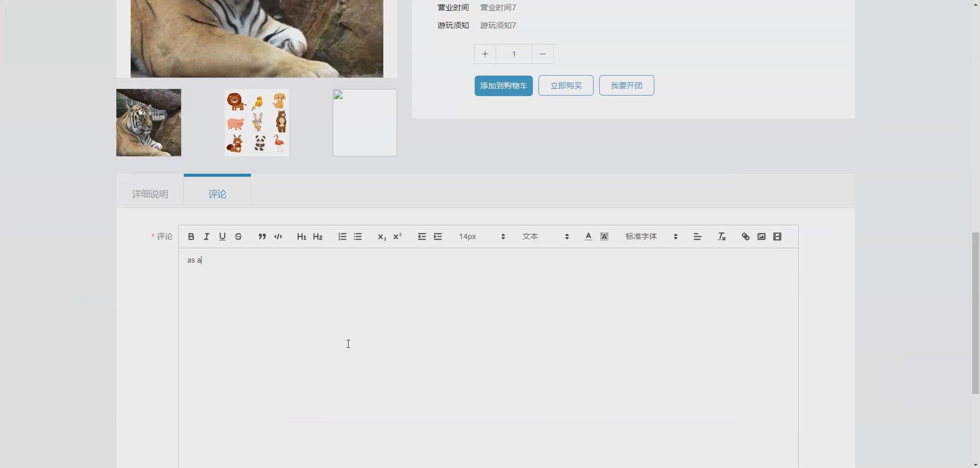This screenshot has width=980, height=468.
Task: Increase indent of the text
Action: pos(438,236)
